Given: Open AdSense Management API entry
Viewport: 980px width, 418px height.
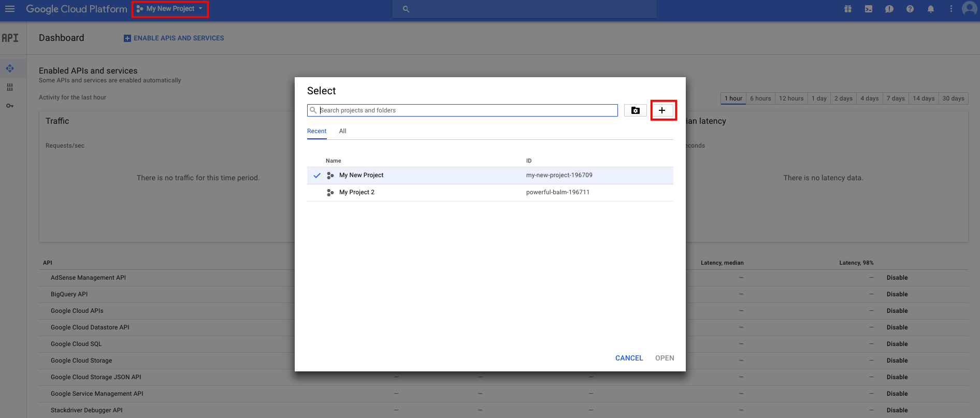Looking at the screenshot, I should (88, 278).
